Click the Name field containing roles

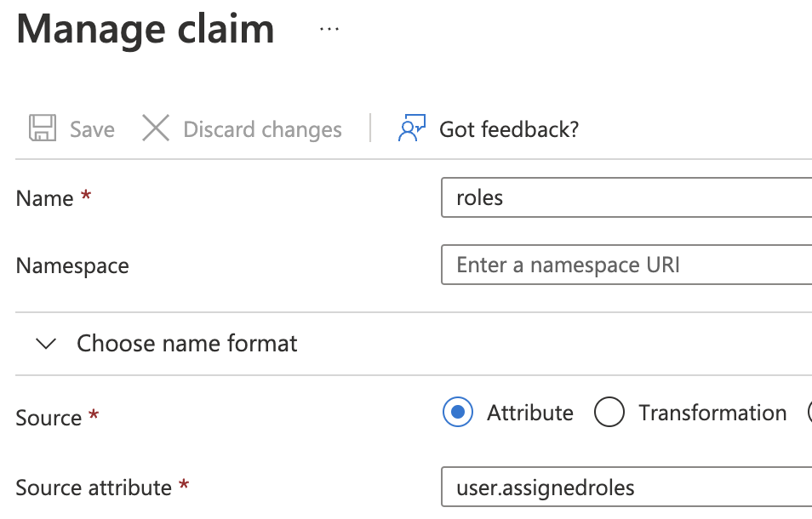(x=626, y=197)
